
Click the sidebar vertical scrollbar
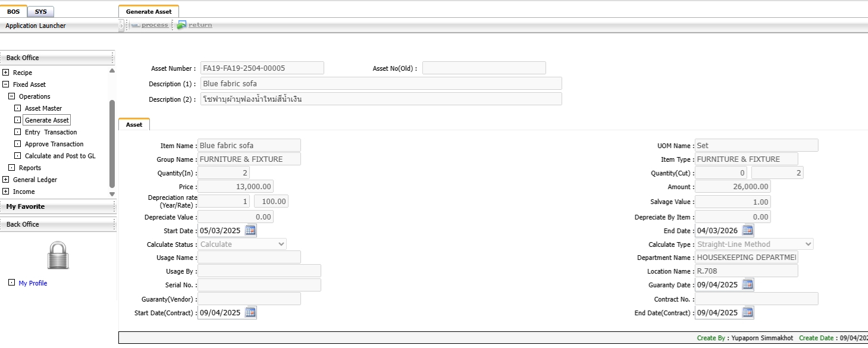pos(112,143)
